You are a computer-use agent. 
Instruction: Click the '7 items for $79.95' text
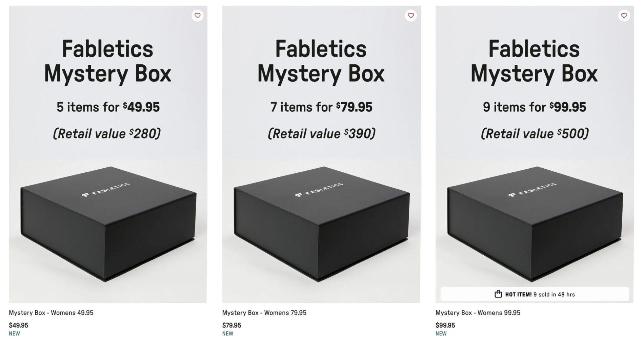[x=321, y=107]
